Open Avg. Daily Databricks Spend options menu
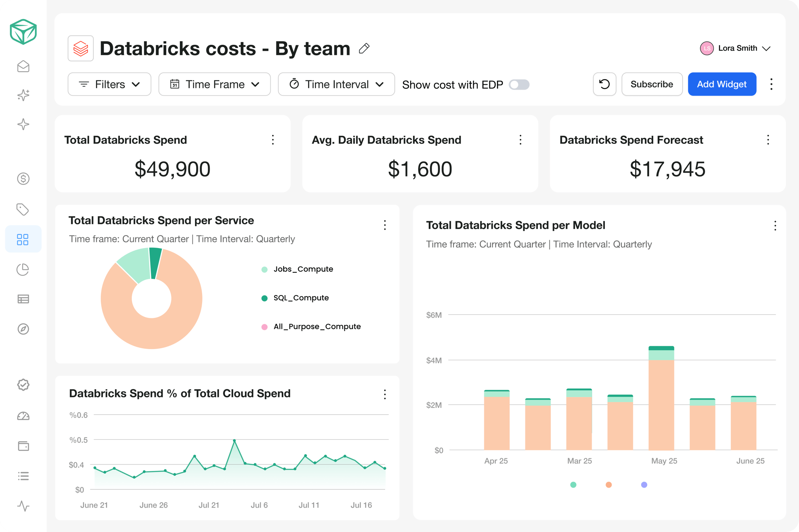 520,140
